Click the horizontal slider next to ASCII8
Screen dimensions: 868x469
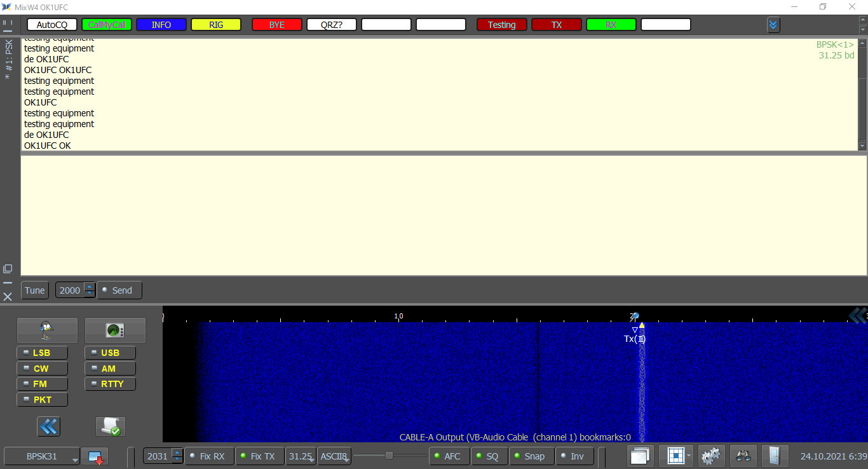coord(389,456)
